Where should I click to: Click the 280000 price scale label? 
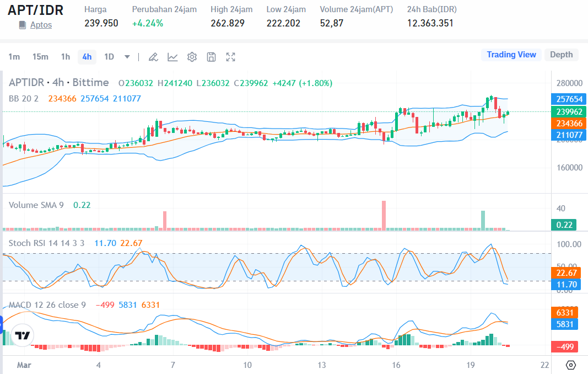coord(569,83)
